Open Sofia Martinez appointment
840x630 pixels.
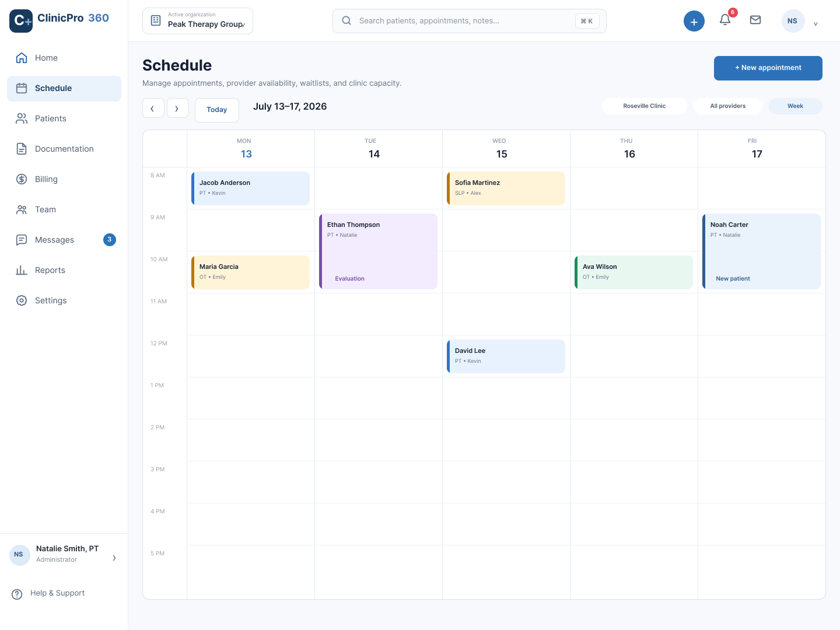pyautogui.click(x=506, y=188)
